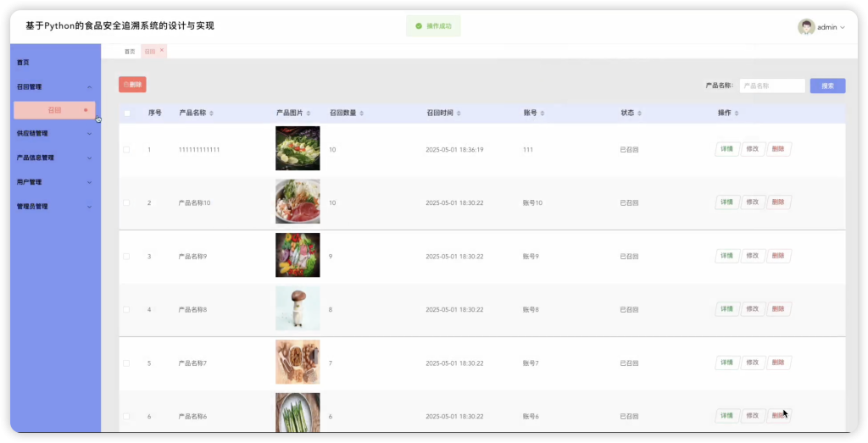Sort by 账号 column arrows
The image size is (868, 443).
click(x=542, y=113)
